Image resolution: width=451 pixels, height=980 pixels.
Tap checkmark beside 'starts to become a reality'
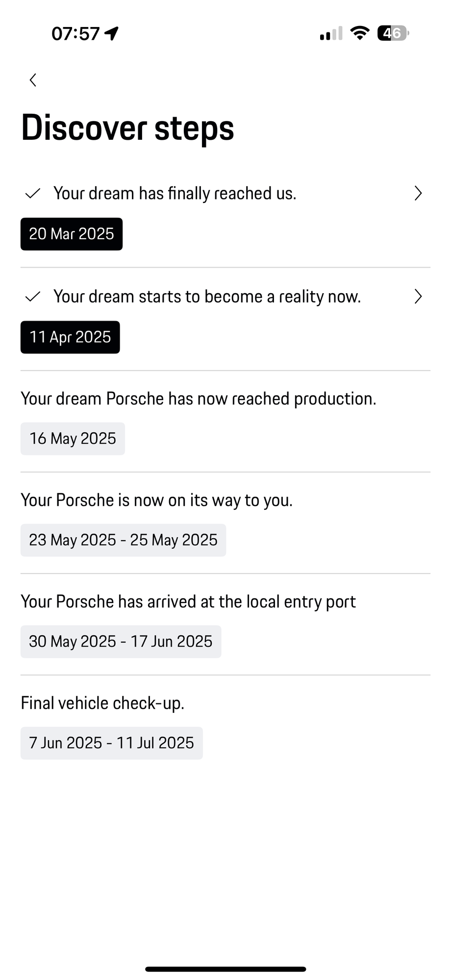32,297
